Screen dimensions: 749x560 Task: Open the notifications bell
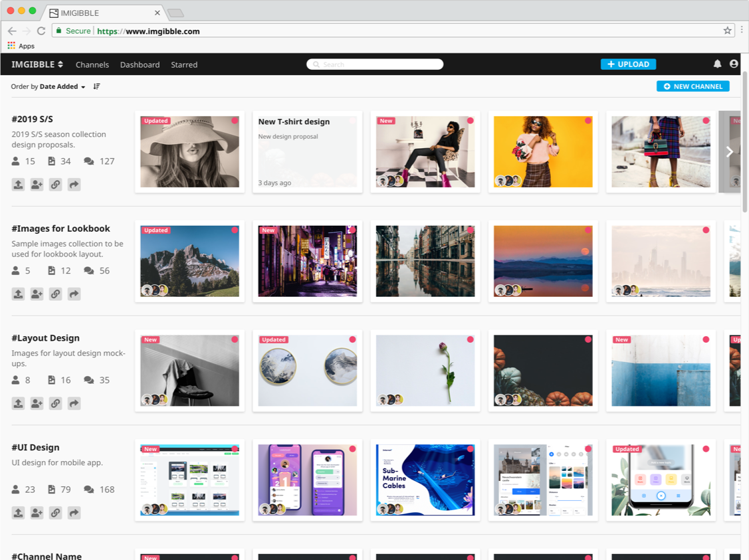(717, 64)
